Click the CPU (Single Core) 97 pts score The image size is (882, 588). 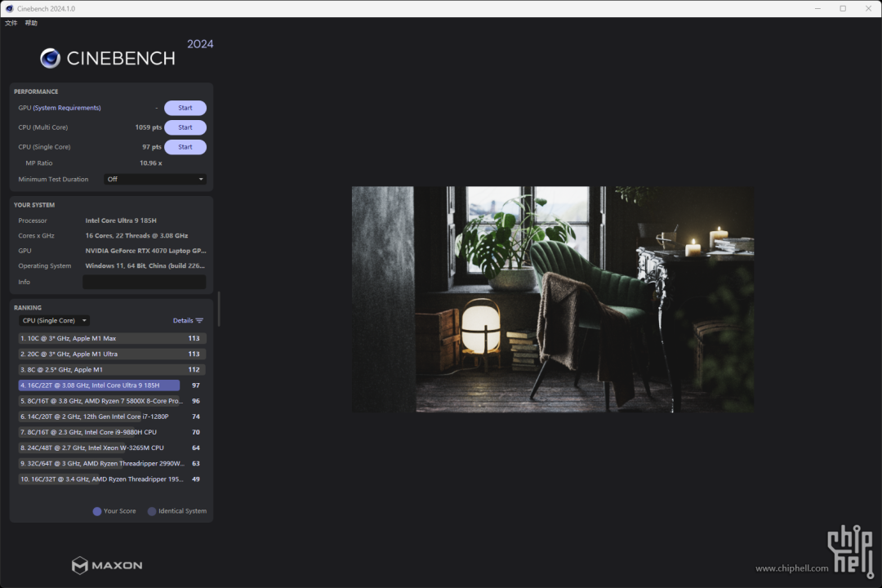click(x=152, y=147)
